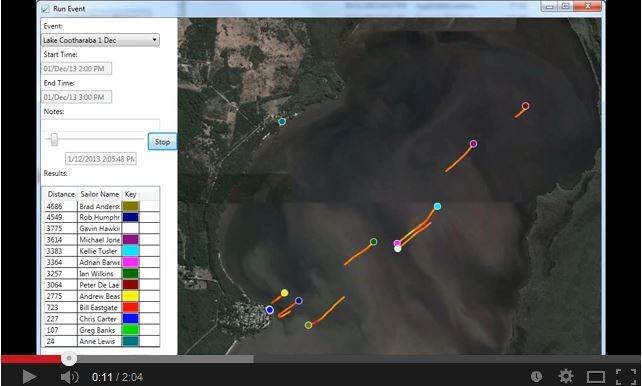
Task: Click the purple key swatch for Michael Jone
Action: click(x=131, y=240)
